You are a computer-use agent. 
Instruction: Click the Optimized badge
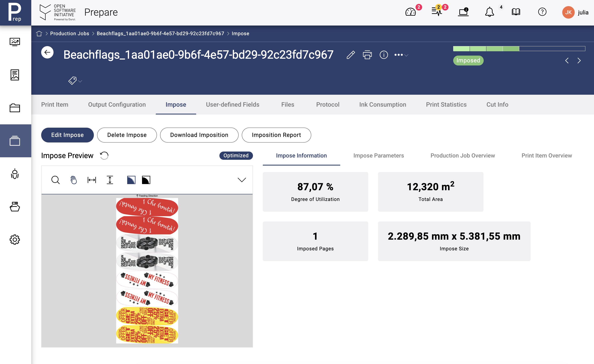[236, 156]
